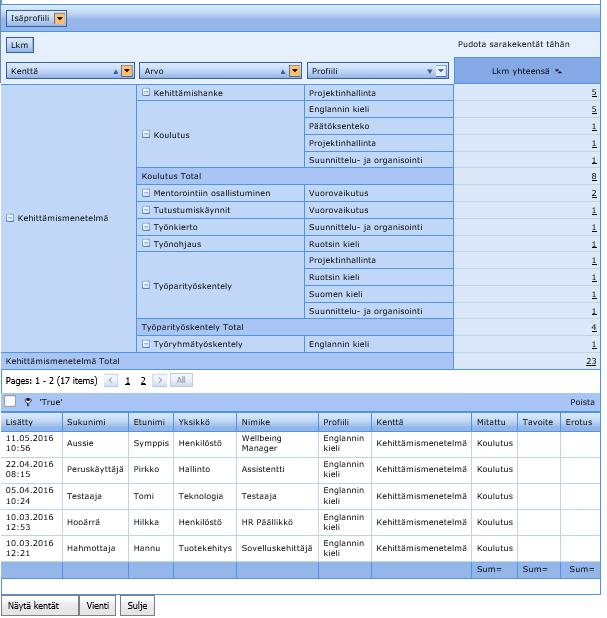Sort grid by Nimike column

click(x=277, y=422)
